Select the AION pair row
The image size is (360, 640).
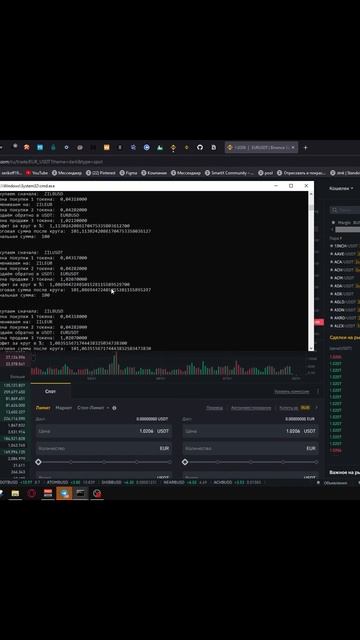click(344, 310)
